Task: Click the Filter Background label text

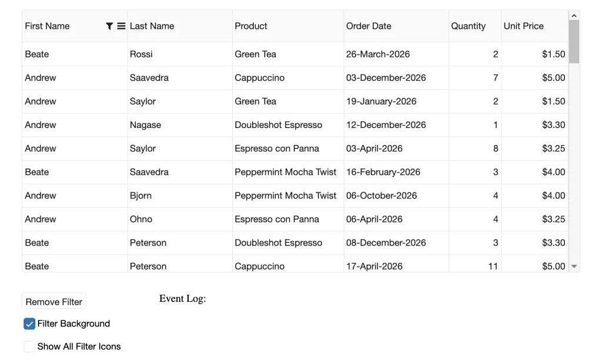Action: click(73, 323)
